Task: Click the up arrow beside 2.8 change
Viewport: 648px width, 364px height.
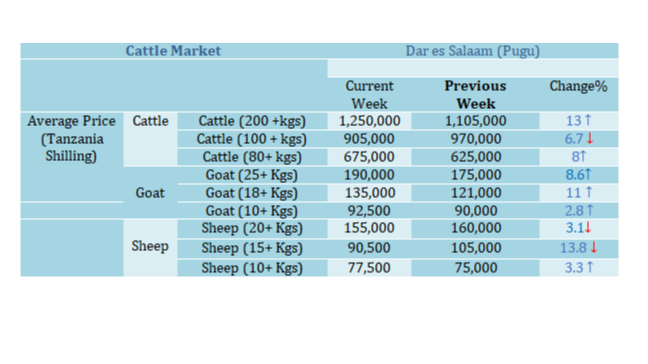Action: [x=590, y=210]
